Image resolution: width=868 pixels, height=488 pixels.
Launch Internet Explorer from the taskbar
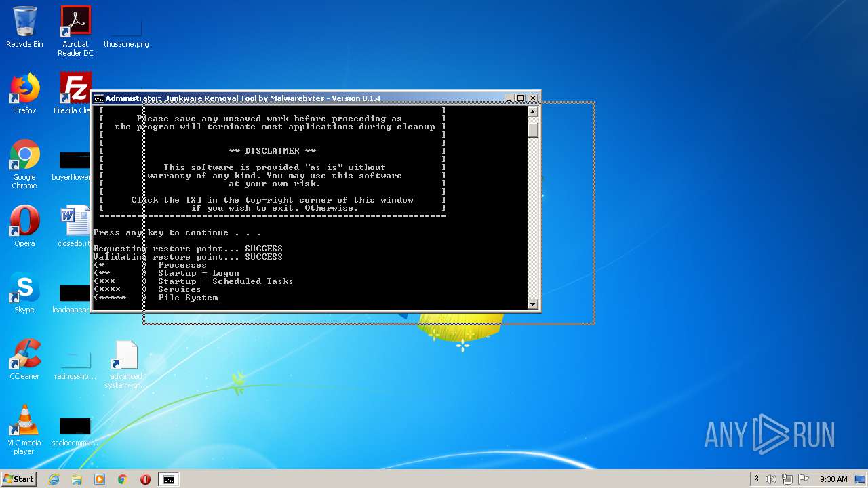click(54, 479)
